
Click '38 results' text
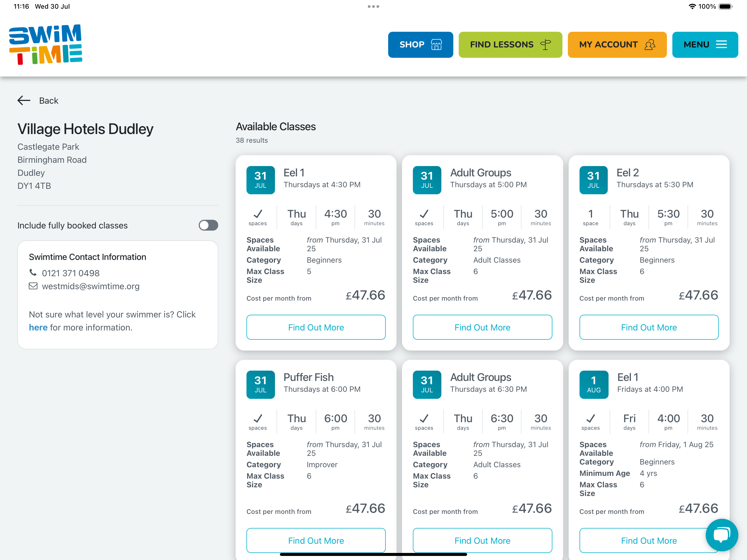point(252,140)
